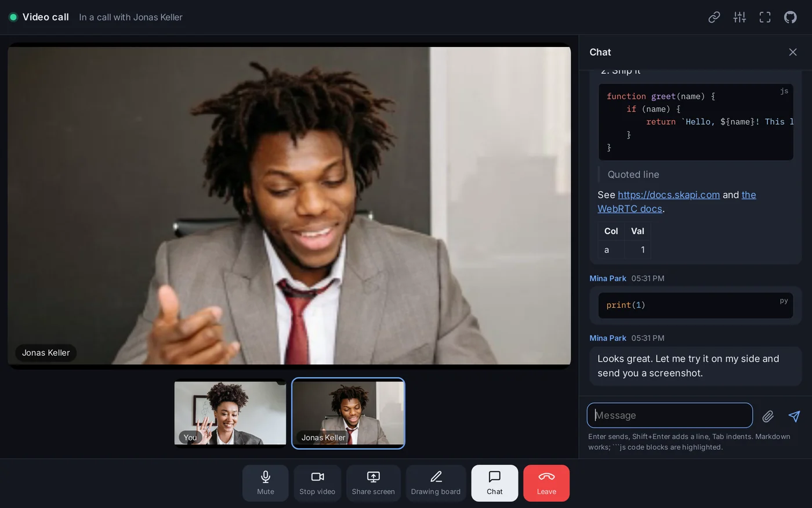Click the 'py' language tag on code block

pyautogui.click(x=784, y=301)
